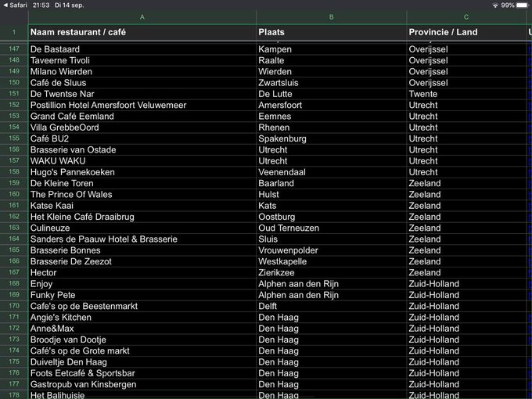Click the 'Delft' place cell
This screenshot has height=399, width=532.
pyautogui.click(x=331, y=307)
